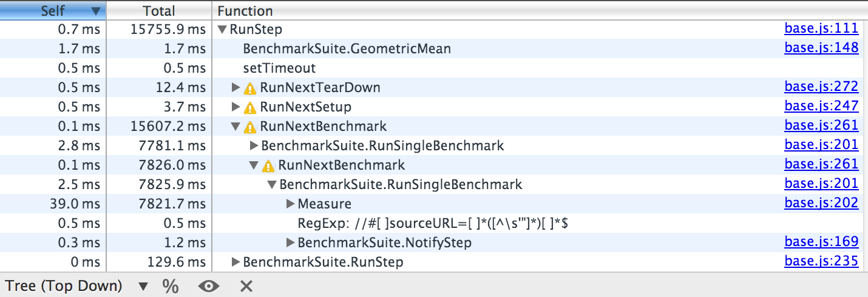Viewport: 868px width, 297px height.
Task: Open base.js:111 source link
Action: click(x=821, y=28)
